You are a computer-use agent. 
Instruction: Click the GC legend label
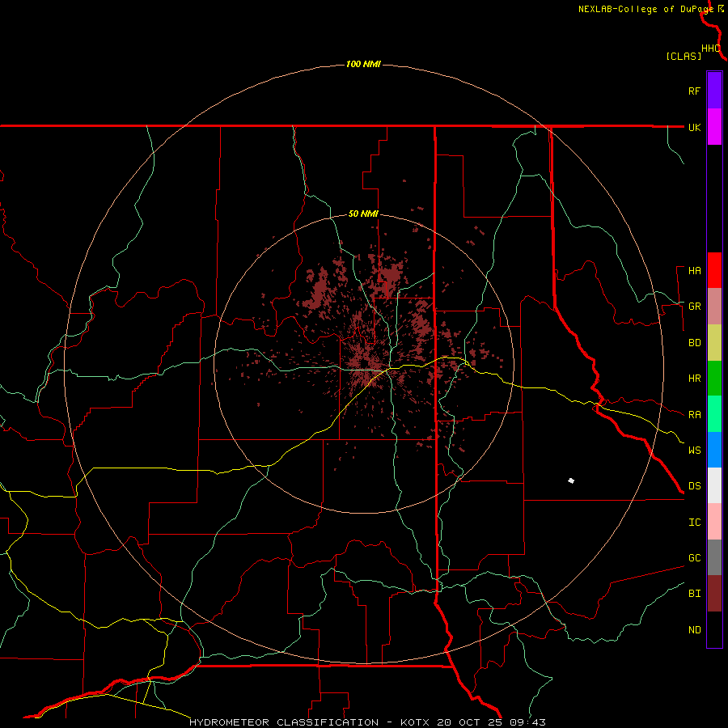pyautogui.click(x=695, y=557)
